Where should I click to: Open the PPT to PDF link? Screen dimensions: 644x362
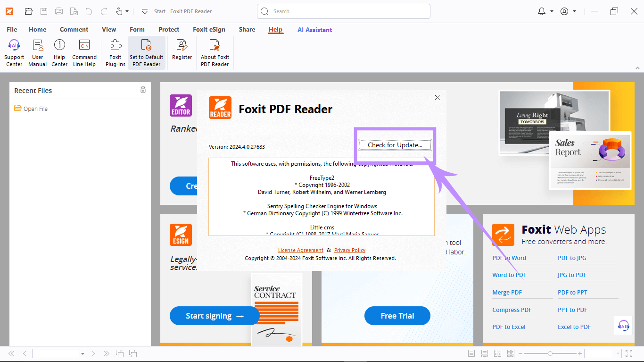point(572,310)
